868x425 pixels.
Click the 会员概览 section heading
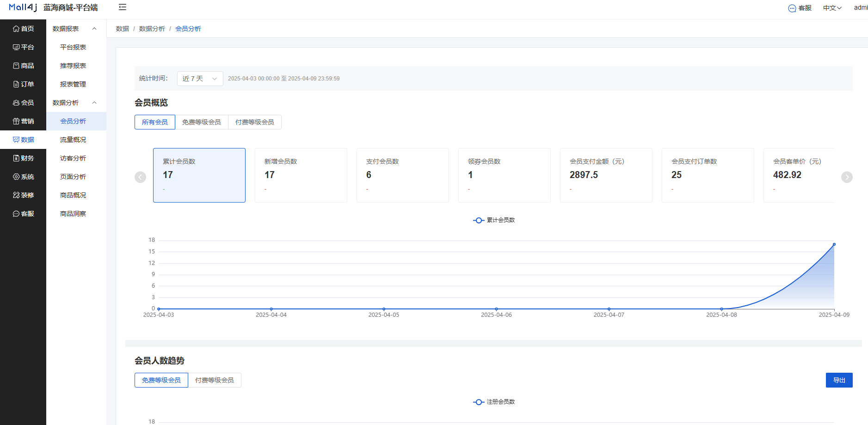click(x=151, y=103)
